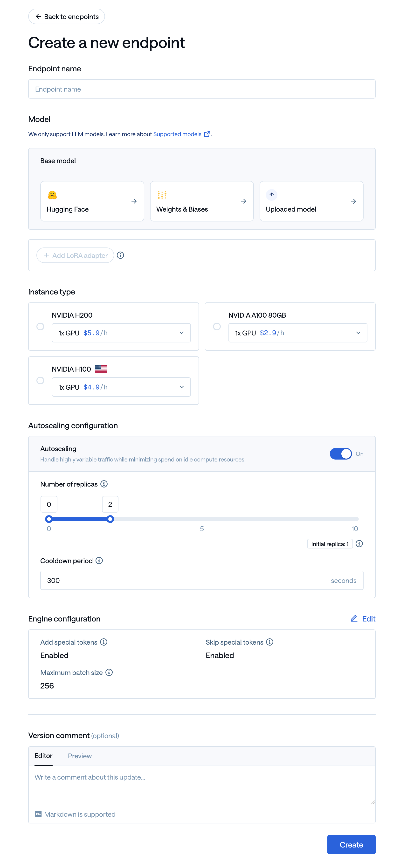The width and height of the screenshot is (400, 868).
Task: Click the Weights & Biases logo icon
Action: point(162,195)
